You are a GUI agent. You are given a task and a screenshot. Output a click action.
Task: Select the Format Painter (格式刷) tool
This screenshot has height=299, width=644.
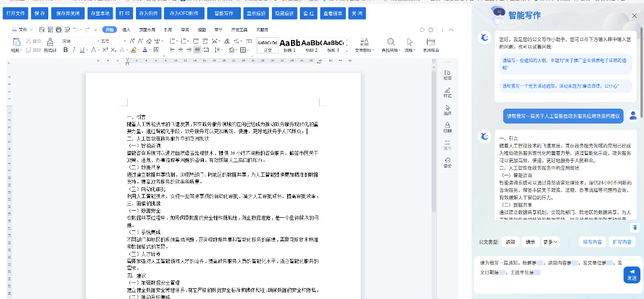[50, 45]
